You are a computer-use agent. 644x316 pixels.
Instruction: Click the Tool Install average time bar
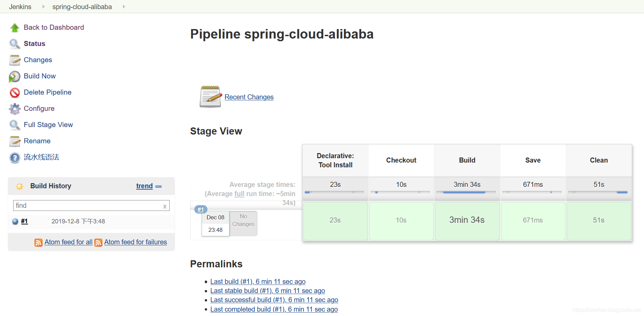click(334, 192)
